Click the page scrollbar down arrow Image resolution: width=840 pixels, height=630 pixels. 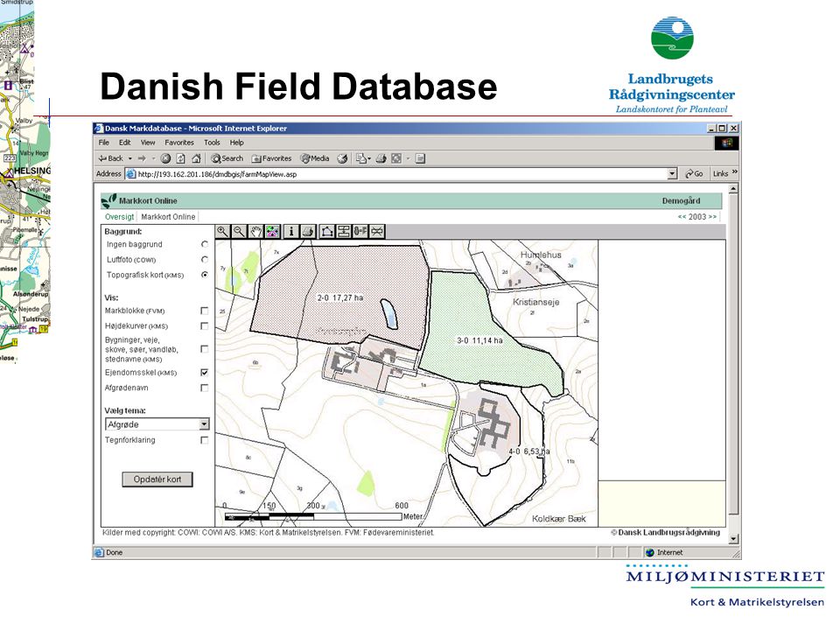pyautogui.click(x=733, y=539)
